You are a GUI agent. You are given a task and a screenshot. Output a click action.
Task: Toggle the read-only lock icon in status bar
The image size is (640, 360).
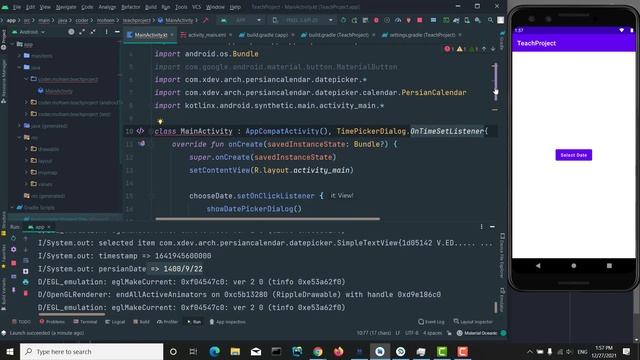click(449, 333)
